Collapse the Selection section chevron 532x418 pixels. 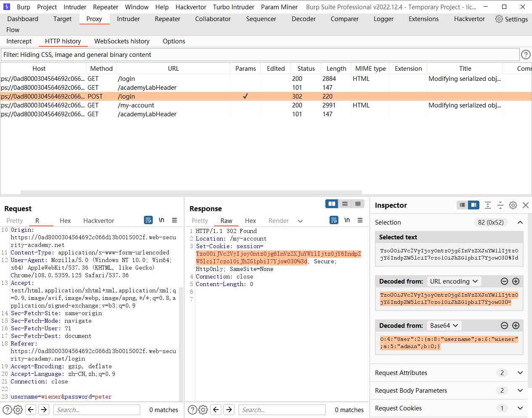pyautogui.click(x=520, y=222)
